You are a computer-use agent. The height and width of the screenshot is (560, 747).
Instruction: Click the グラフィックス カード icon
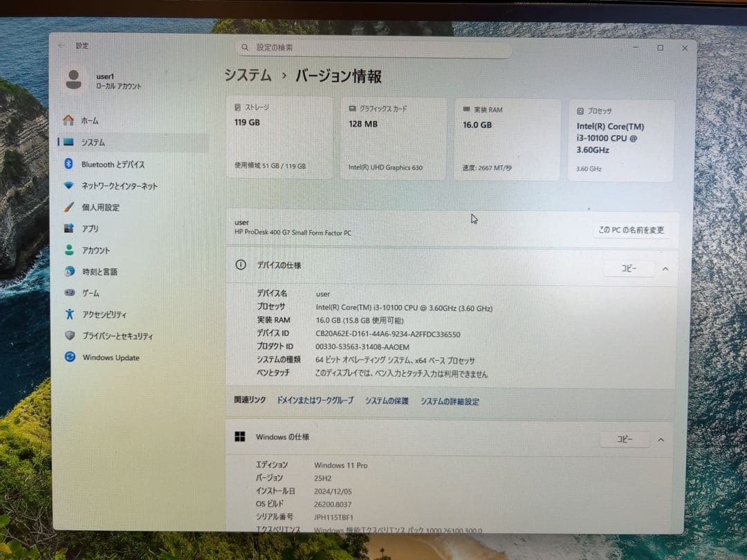coord(353,109)
